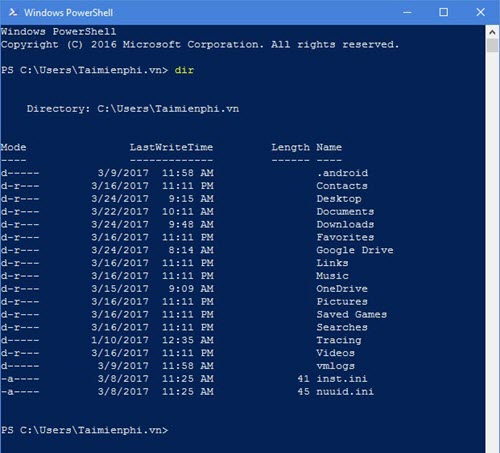Click the Copyright 2016 Microsoft Corporation line
Viewport: 500px width, 453px height.
pos(200,45)
